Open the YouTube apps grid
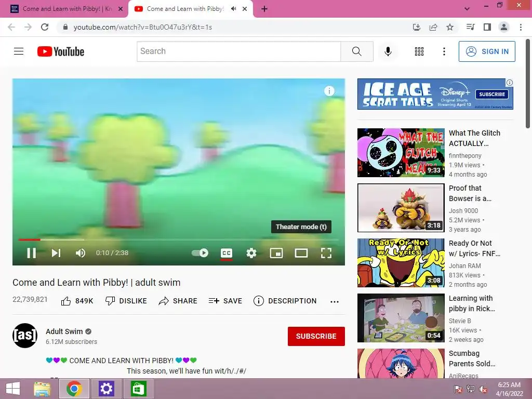This screenshot has height=399, width=532. pyautogui.click(x=419, y=51)
